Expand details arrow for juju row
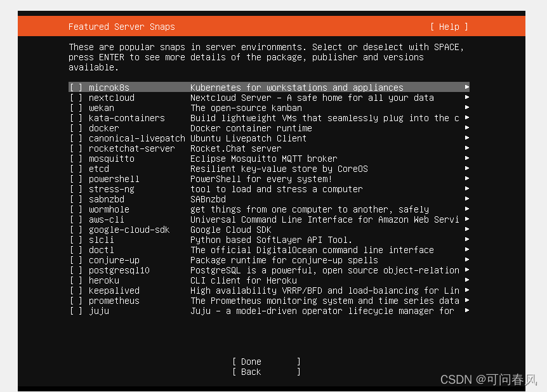This screenshot has width=547, height=392. point(467,310)
